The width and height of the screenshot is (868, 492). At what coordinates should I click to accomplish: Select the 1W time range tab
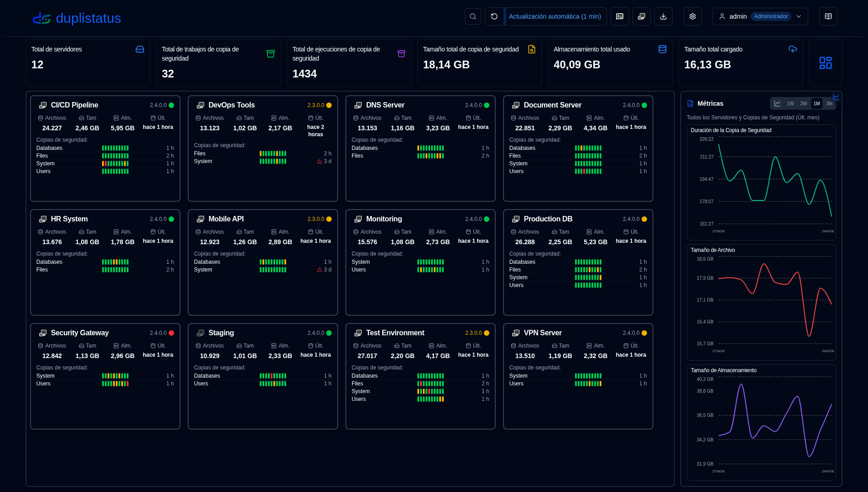tap(791, 103)
